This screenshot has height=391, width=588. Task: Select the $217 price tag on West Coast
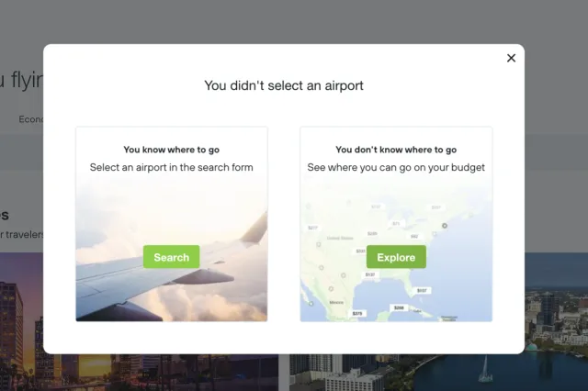point(312,228)
